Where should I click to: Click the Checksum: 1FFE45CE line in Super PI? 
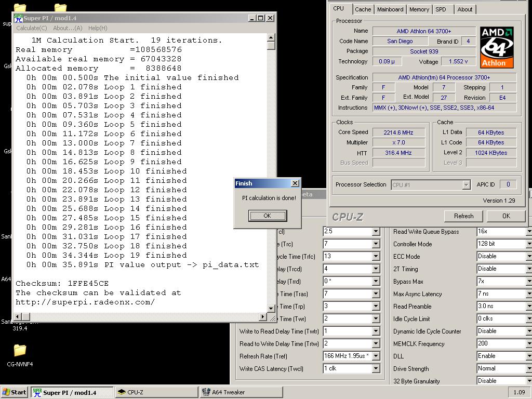(62, 283)
